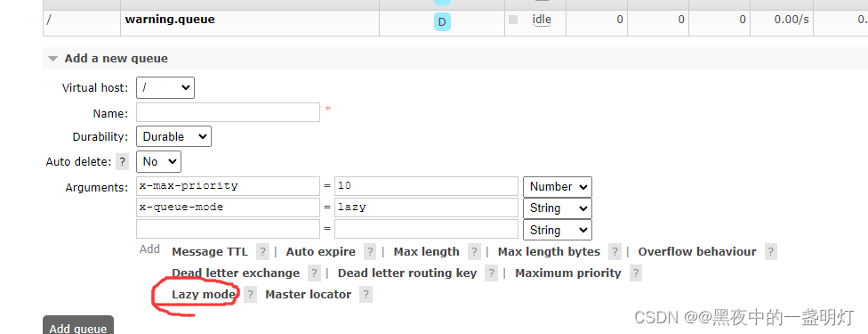Focus the empty argument value field
The width and height of the screenshot is (868, 334).
click(x=426, y=229)
